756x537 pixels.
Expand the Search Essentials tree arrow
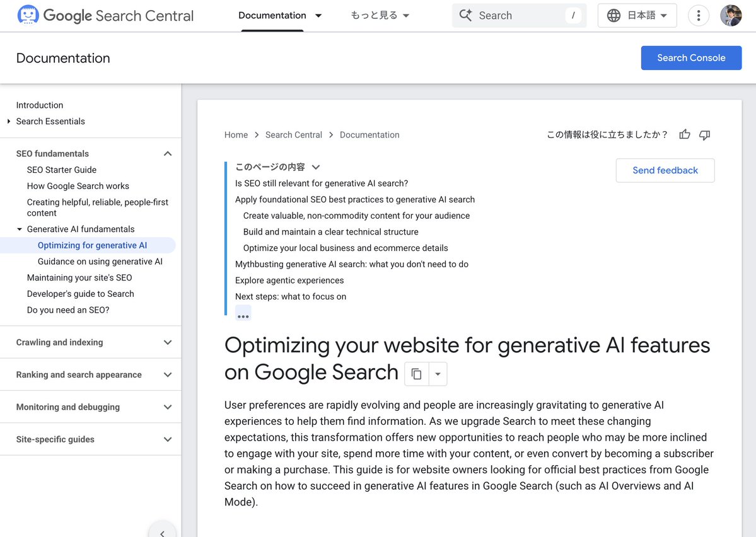coord(9,121)
